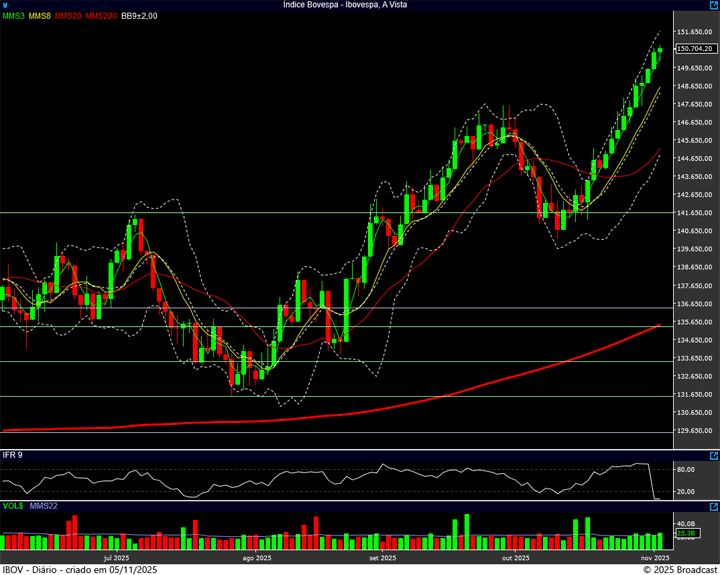
Task: Open the VOL$ volume indicator label
Action: coord(13,507)
